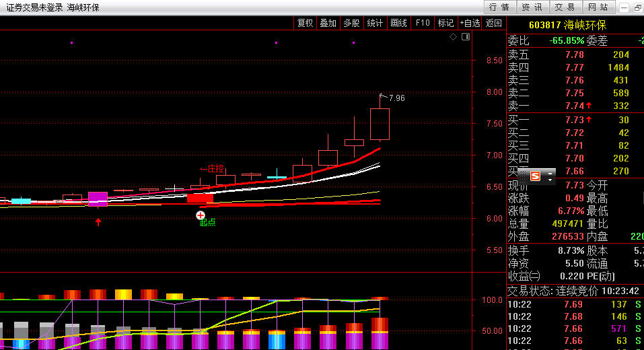This screenshot has width=644, height=350.
Task: Select the 画线 drawing tool button
Action: pos(399,23)
